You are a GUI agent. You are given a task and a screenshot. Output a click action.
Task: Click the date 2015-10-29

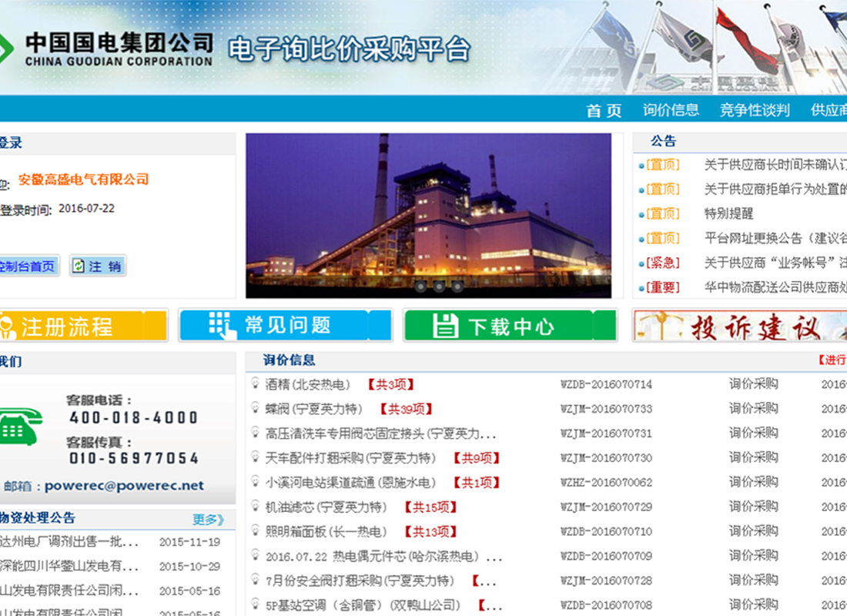(x=189, y=566)
